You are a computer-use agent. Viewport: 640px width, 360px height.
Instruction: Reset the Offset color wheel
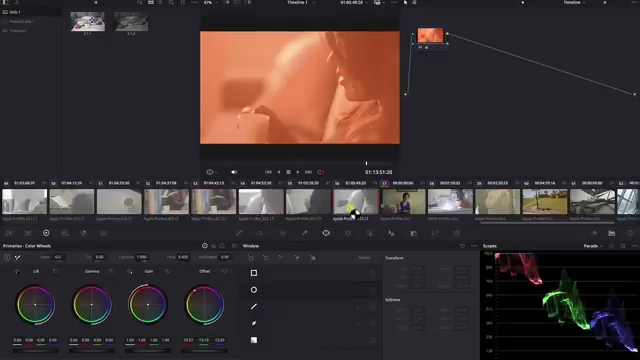click(224, 271)
